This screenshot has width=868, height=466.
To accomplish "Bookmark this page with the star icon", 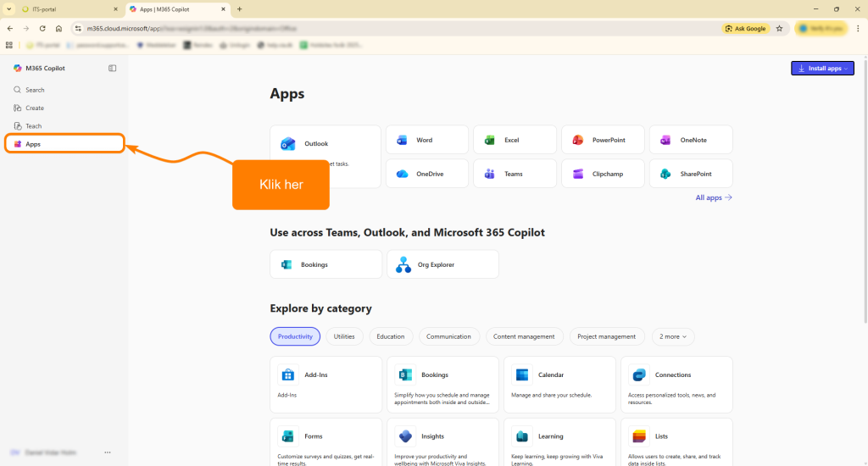I will pos(779,28).
